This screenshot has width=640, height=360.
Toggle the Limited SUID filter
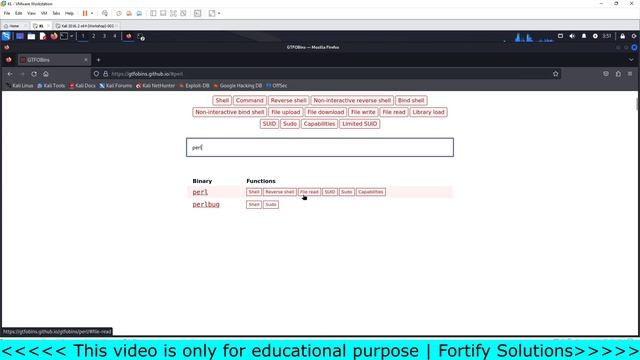pos(360,124)
